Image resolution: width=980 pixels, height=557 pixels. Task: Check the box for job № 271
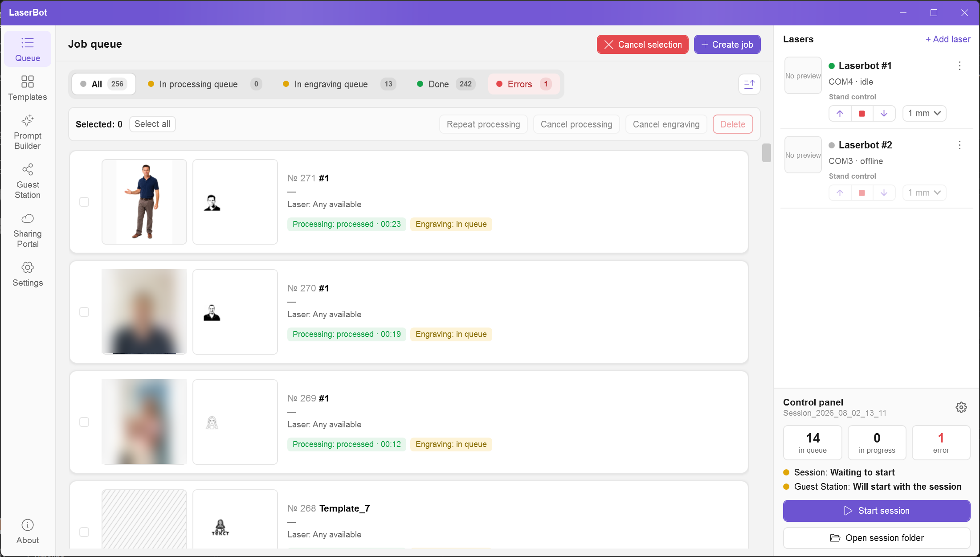[84, 202]
